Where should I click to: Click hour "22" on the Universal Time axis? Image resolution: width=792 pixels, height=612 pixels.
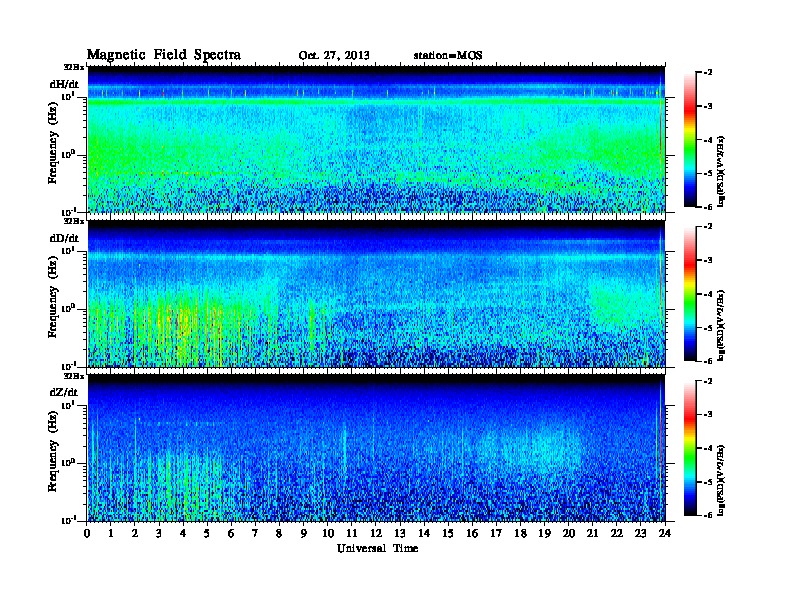617,534
